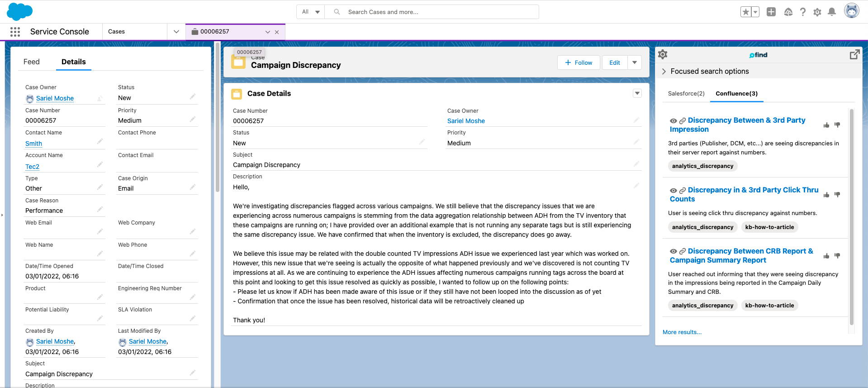Edit the Case Origin pencil icon

pos(192,187)
